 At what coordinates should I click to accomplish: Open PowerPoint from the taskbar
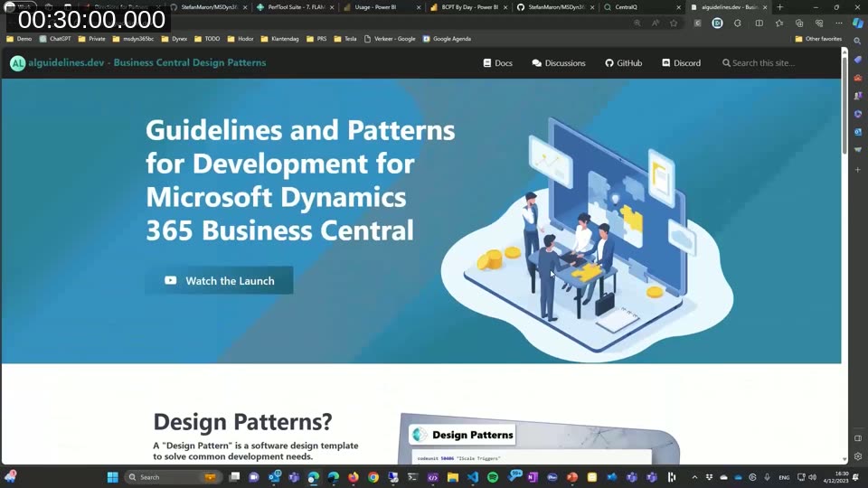point(572,477)
